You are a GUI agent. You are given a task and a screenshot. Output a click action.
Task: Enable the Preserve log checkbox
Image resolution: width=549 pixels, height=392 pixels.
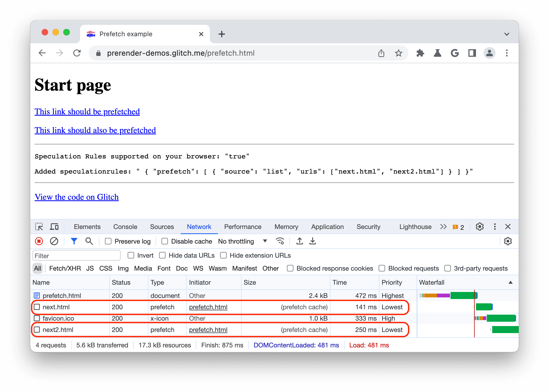(98, 241)
